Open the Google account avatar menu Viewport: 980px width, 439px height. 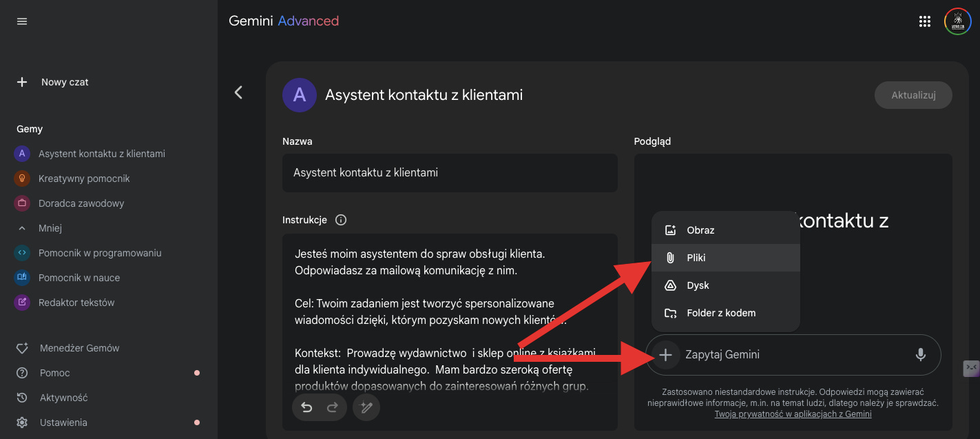pos(957,21)
